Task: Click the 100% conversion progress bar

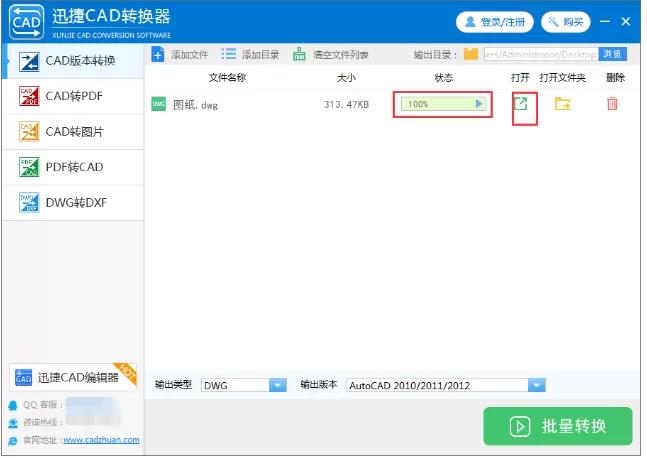Action: click(443, 104)
